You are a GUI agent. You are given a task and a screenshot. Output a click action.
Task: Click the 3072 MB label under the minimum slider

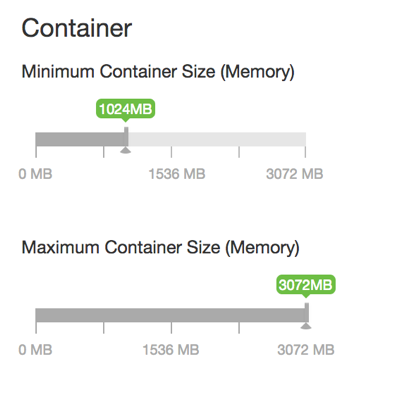click(295, 174)
